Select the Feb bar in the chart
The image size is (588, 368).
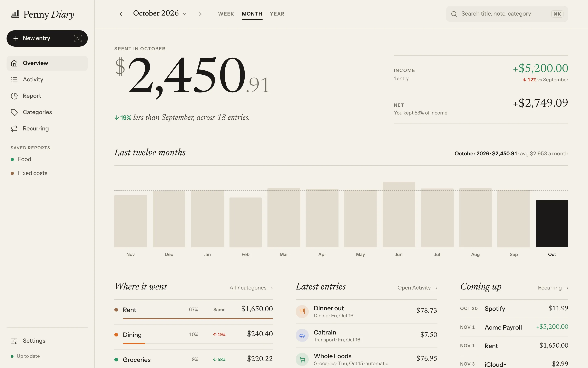[x=245, y=222]
